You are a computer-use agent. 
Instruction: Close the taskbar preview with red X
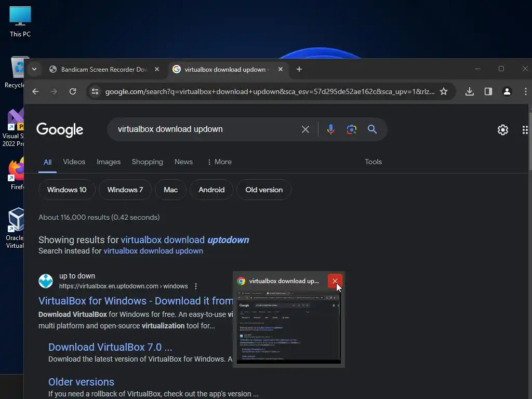335,281
